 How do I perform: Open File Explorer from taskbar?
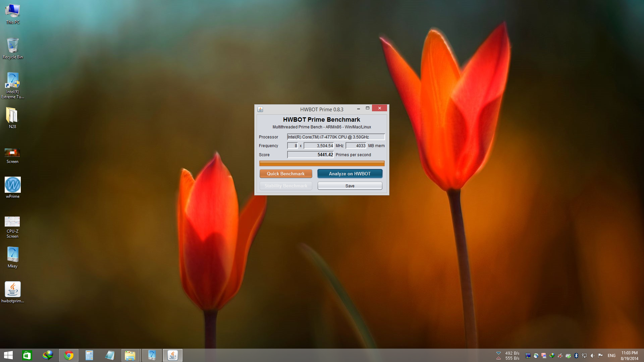(x=130, y=355)
